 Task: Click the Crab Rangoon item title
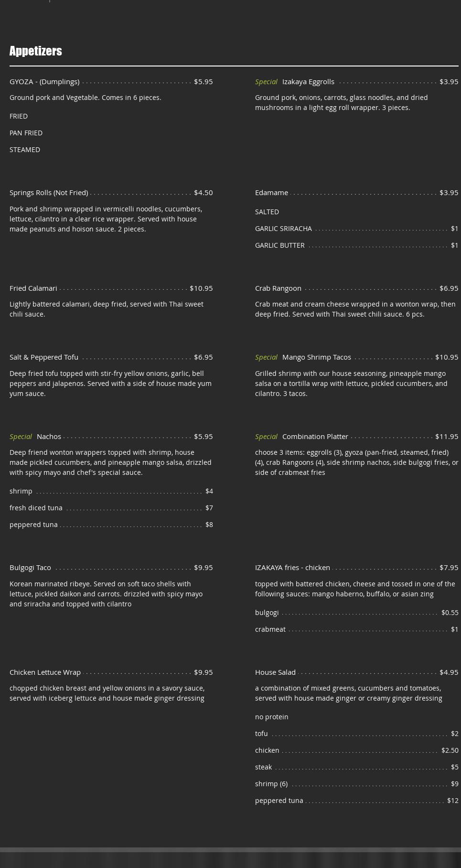coord(278,288)
